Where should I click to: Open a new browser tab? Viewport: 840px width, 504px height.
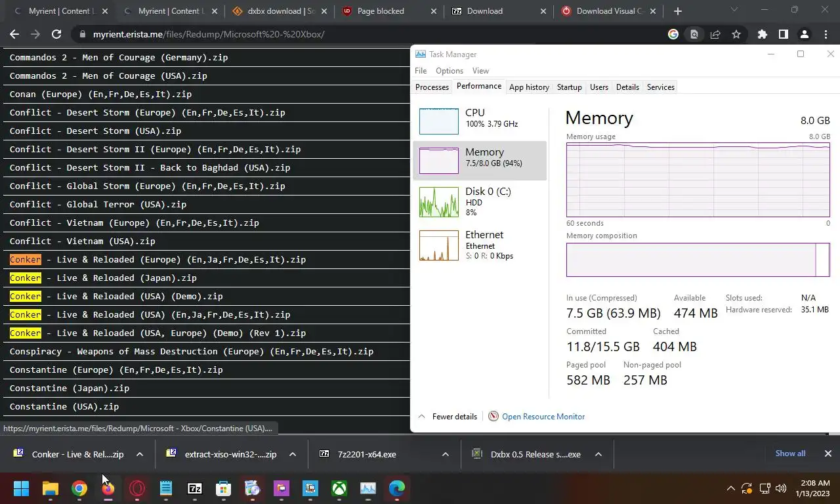(x=678, y=11)
